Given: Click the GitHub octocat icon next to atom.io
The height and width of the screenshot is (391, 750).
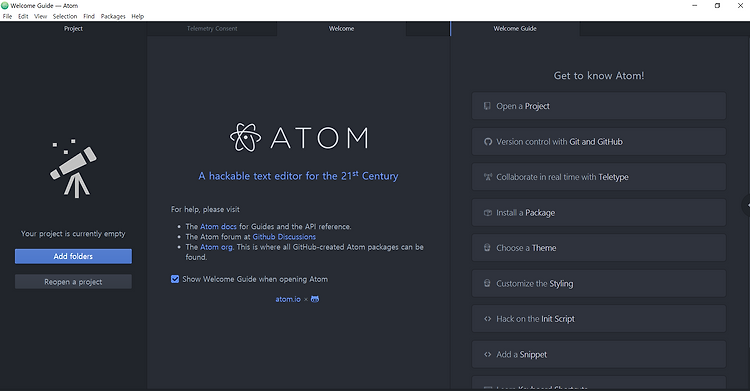Looking at the screenshot, I should click(x=315, y=299).
